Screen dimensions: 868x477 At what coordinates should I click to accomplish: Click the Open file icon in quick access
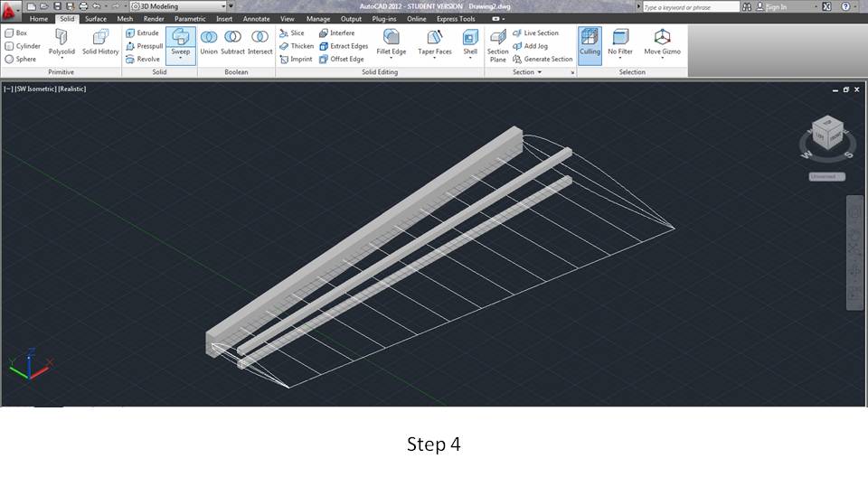point(44,6)
